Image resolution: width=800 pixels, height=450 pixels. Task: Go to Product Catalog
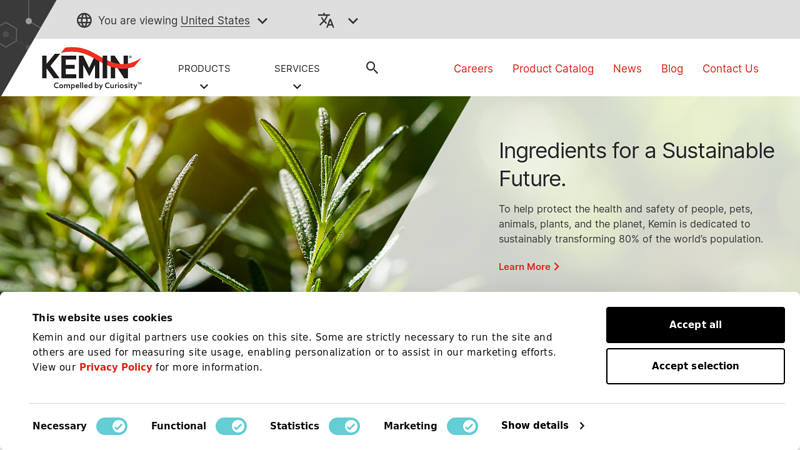[553, 69]
